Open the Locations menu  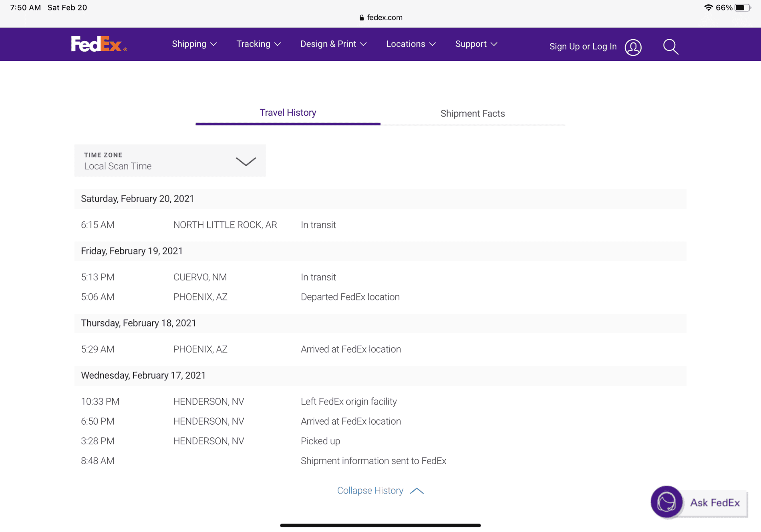point(411,44)
